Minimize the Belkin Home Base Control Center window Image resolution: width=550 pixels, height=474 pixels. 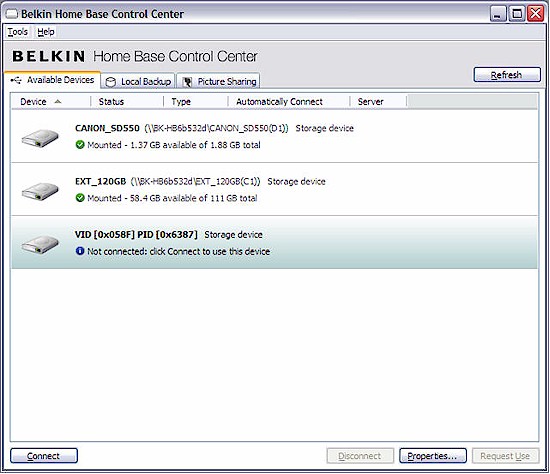pos(498,14)
